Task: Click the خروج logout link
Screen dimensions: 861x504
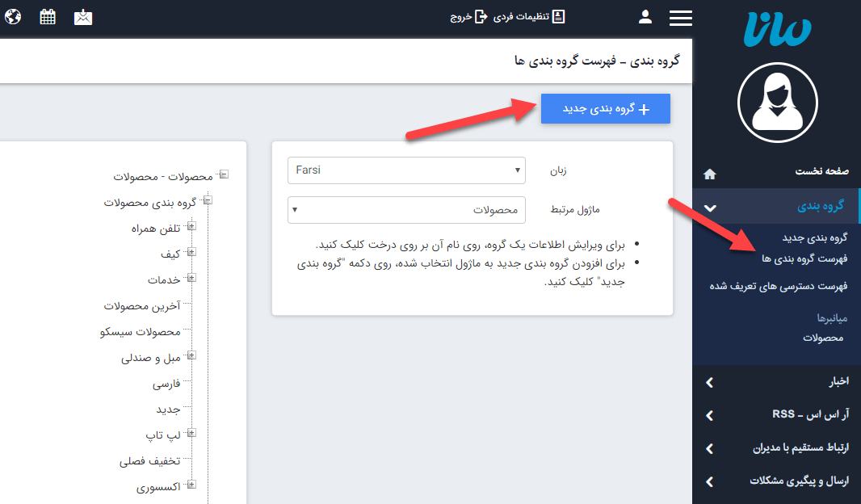Action: pos(470,17)
